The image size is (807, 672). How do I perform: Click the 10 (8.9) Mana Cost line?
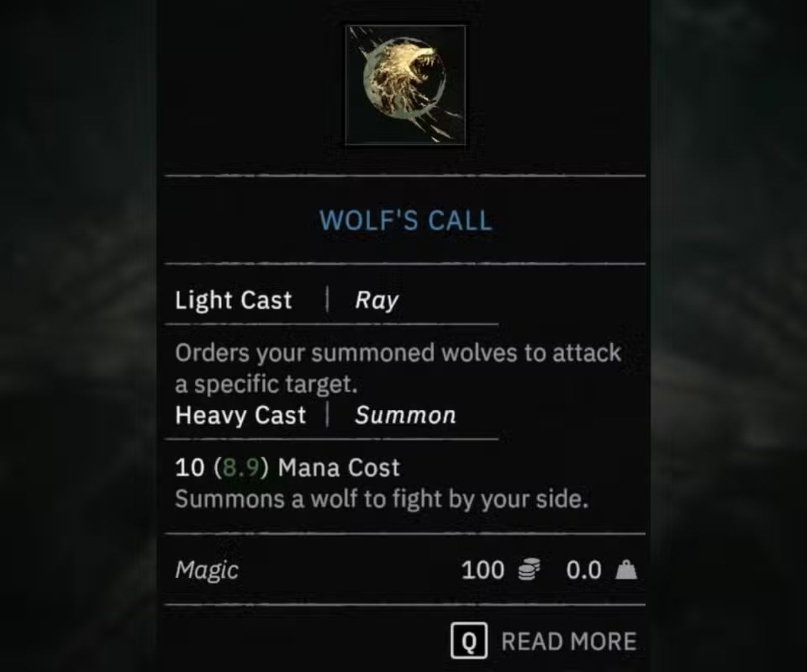click(x=287, y=468)
